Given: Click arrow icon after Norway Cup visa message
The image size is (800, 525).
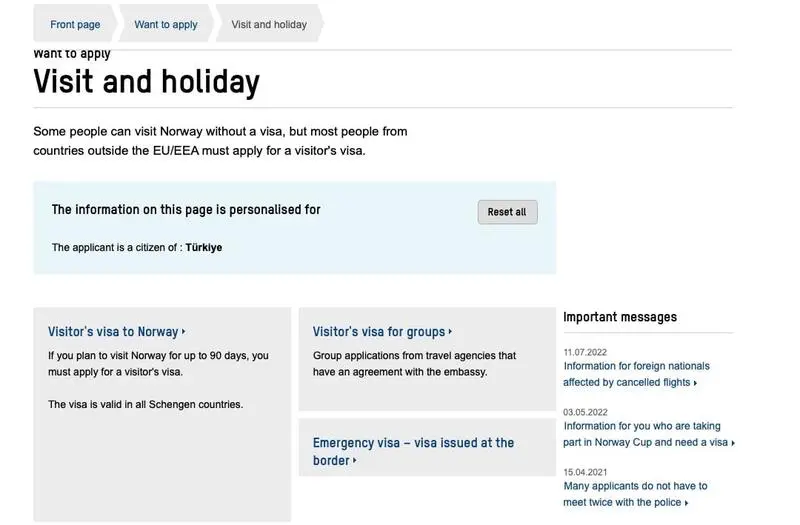Looking at the screenshot, I should pyautogui.click(x=733, y=443).
